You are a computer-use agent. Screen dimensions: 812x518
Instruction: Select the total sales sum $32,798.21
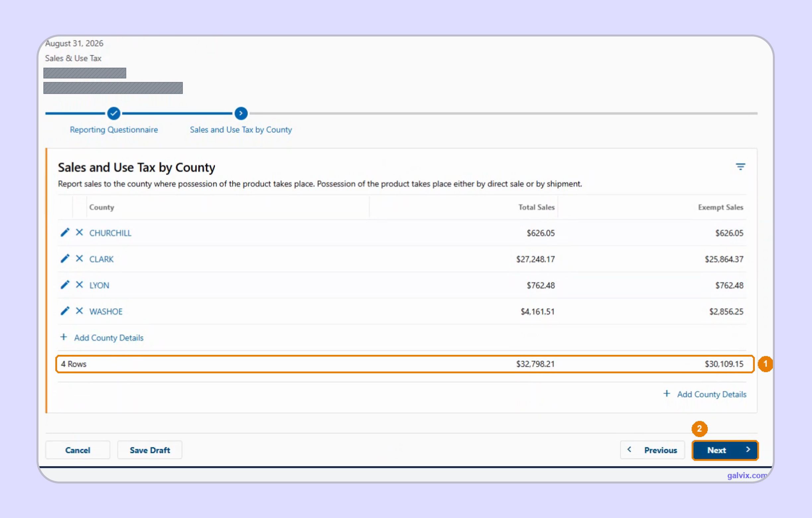535,364
